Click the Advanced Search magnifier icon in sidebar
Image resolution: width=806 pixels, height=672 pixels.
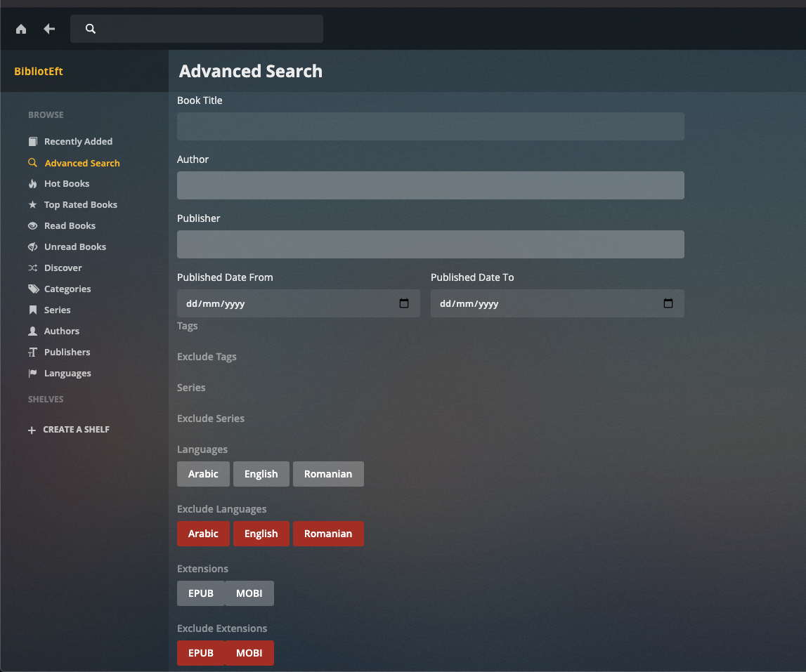pyautogui.click(x=32, y=163)
